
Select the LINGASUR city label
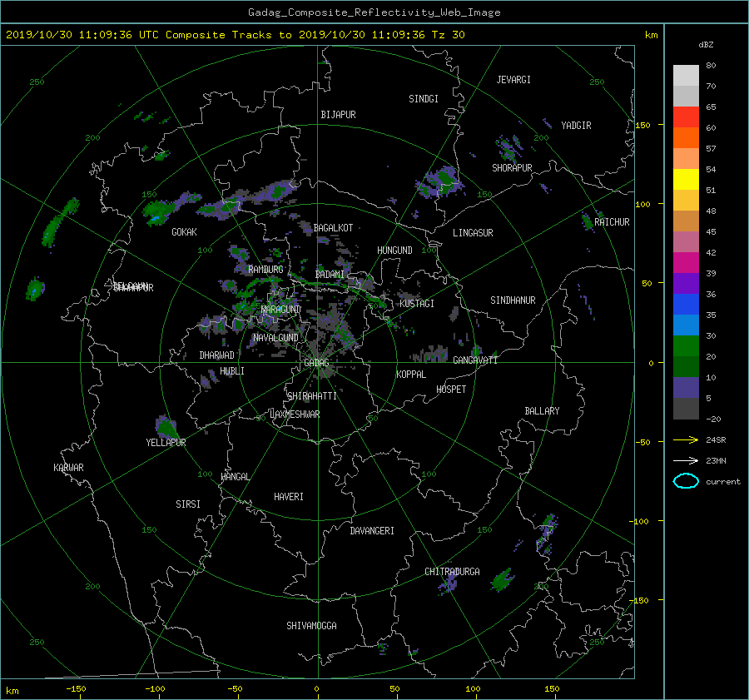473,233
